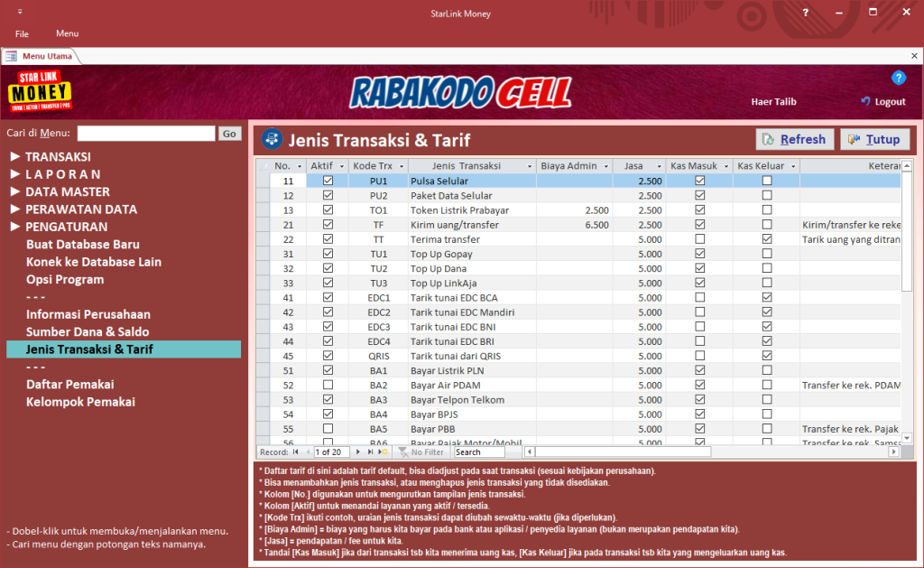Click vertical scrollbar up arrow of table

pos(907,166)
